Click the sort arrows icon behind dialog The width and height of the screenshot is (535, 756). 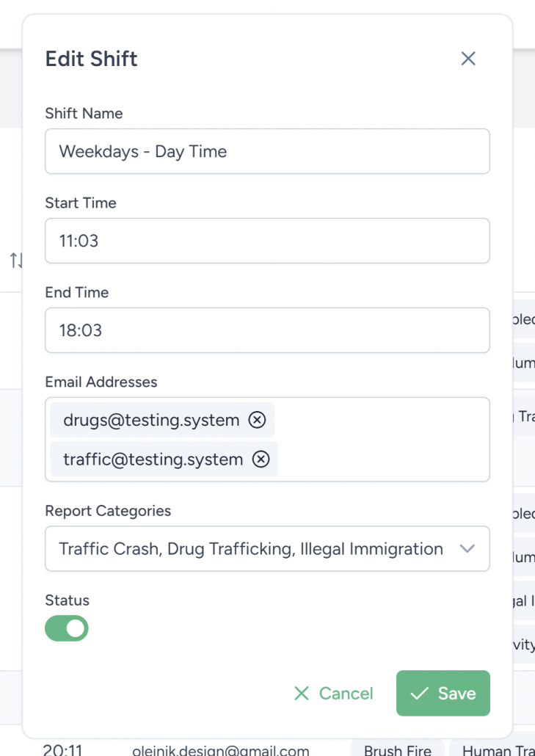pos(16,260)
